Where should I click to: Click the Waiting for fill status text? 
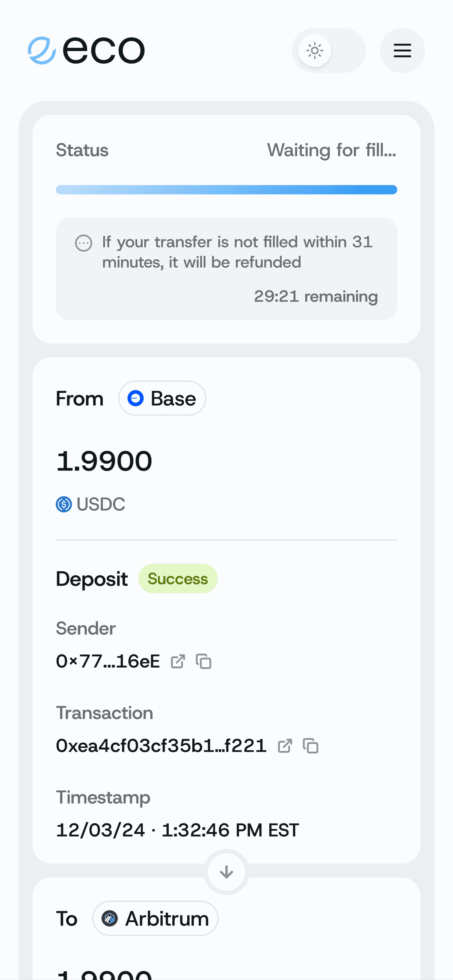point(331,150)
